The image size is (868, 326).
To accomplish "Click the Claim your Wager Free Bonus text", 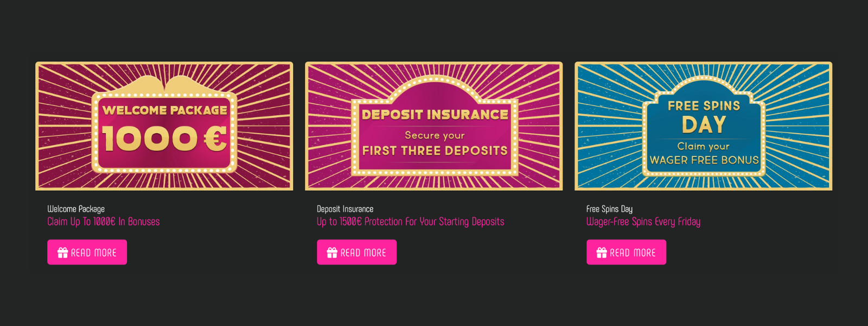I will [x=703, y=153].
